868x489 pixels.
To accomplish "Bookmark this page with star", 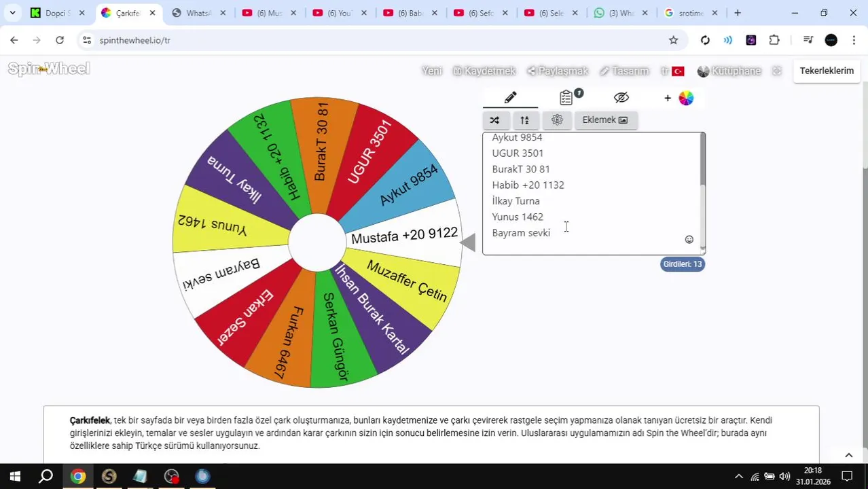I will pos(673,40).
